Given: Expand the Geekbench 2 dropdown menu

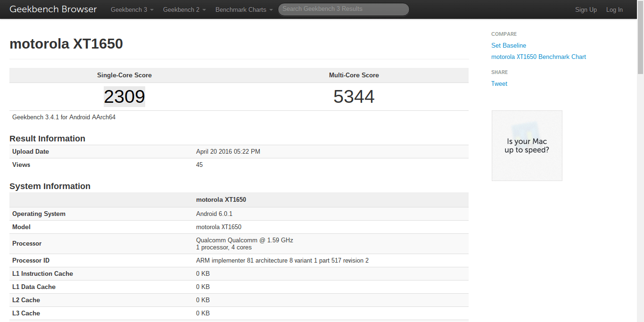Looking at the screenshot, I should pos(184,9).
